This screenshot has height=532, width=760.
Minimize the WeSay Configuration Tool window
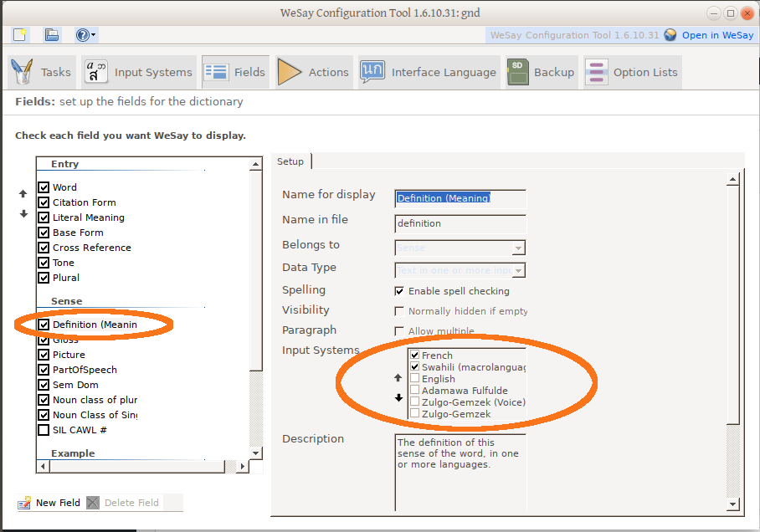(x=713, y=13)
